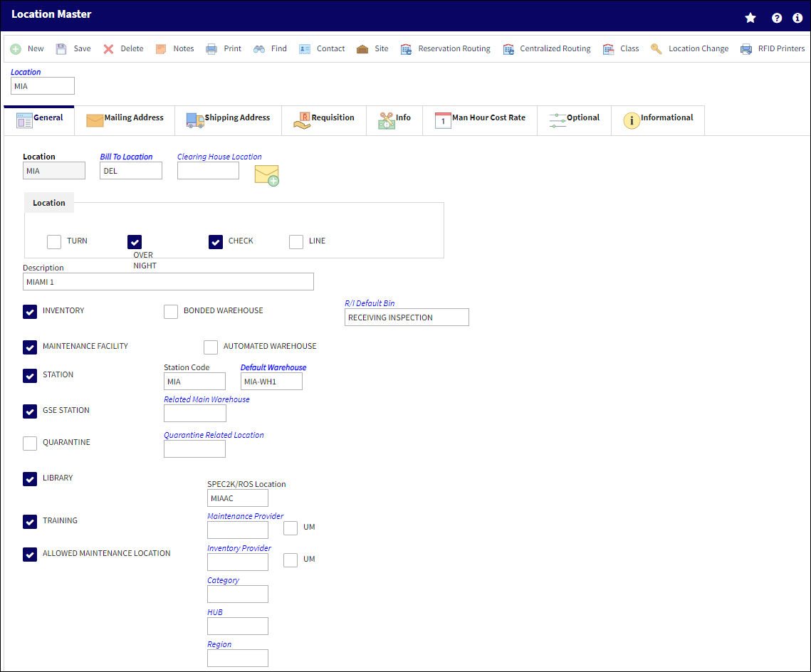
Task: Click the Description field MIAMI 1
Action: (168, 282)
